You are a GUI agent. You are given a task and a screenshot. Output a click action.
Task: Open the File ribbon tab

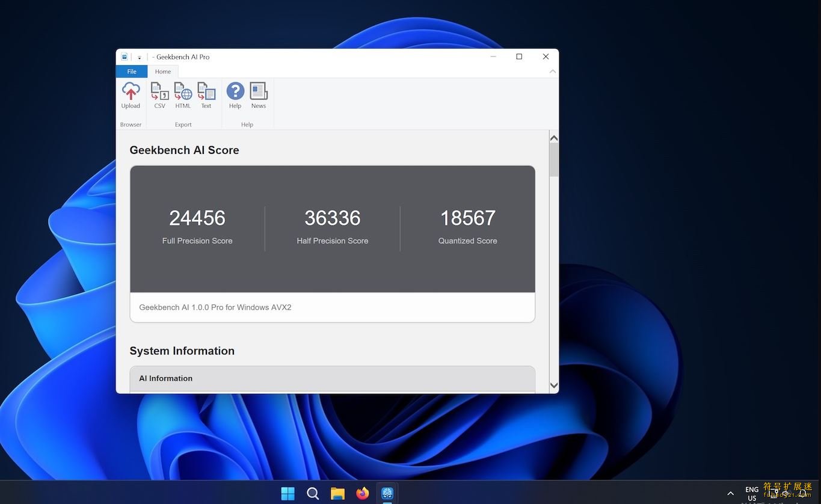pos(132,72)
